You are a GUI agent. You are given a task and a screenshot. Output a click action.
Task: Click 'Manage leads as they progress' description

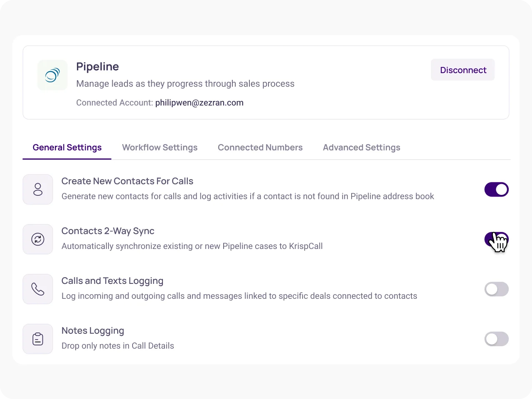pos(185,84)
